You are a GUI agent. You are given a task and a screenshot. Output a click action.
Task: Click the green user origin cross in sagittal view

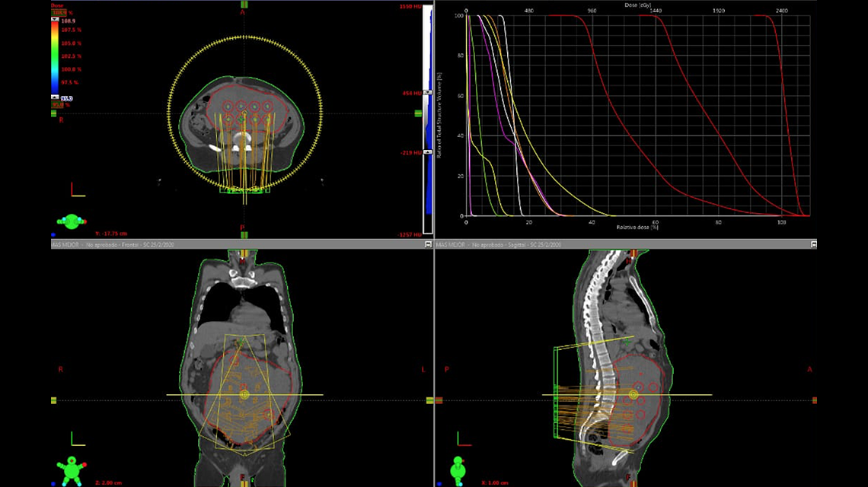(627, 343)
